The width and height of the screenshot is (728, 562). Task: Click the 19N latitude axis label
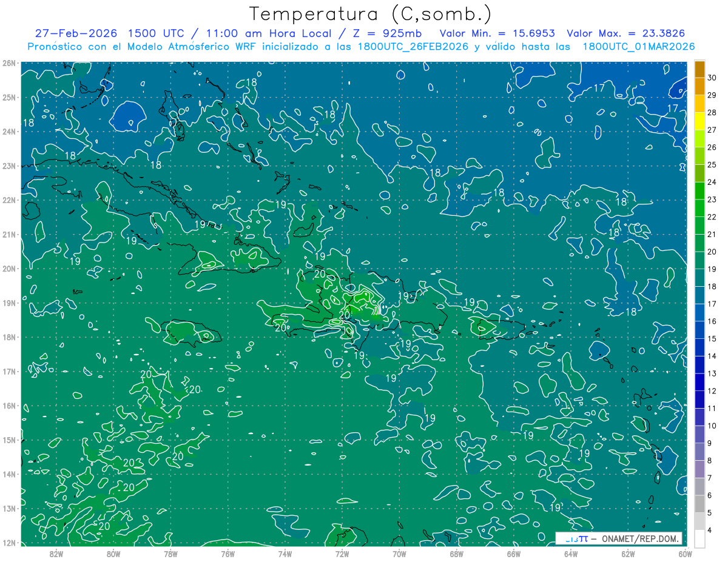(x=9, y=303)
